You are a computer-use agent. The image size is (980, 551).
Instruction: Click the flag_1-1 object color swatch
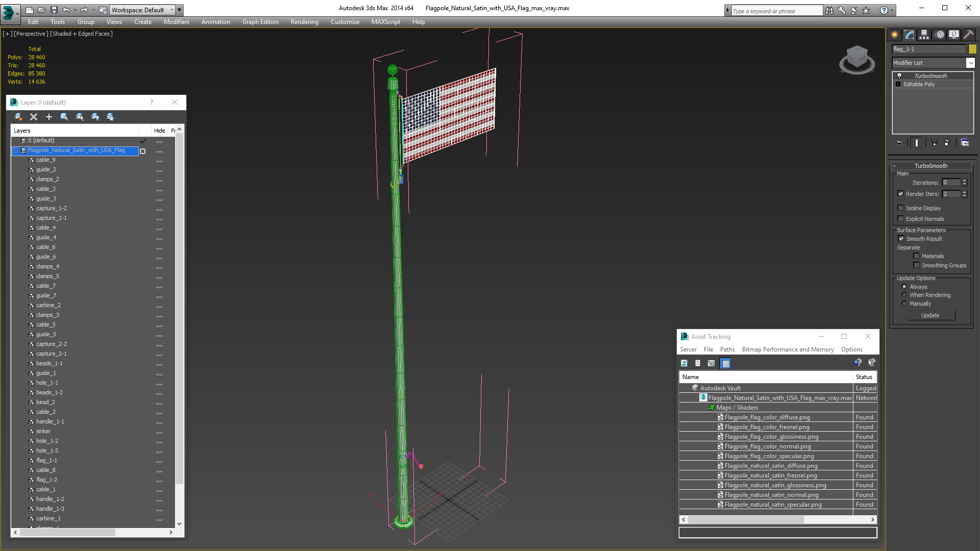(x=972, y=49)
